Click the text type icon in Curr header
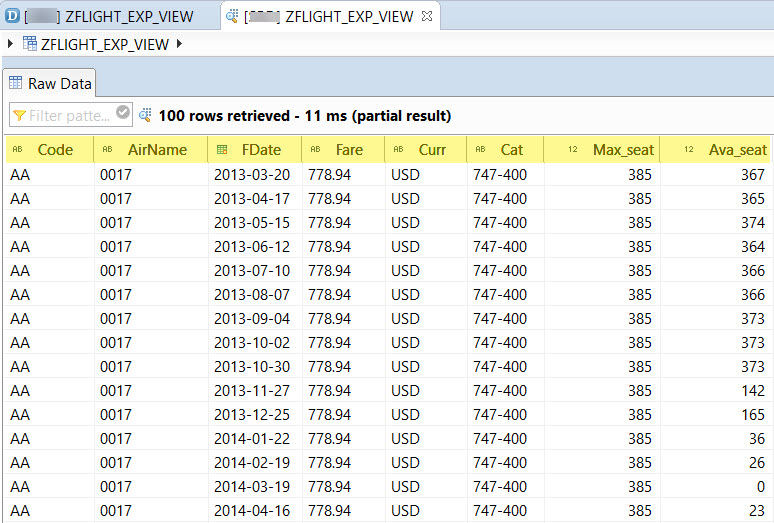Image resolution: width=774 pixels, height=523 pixels. [398, 149]
